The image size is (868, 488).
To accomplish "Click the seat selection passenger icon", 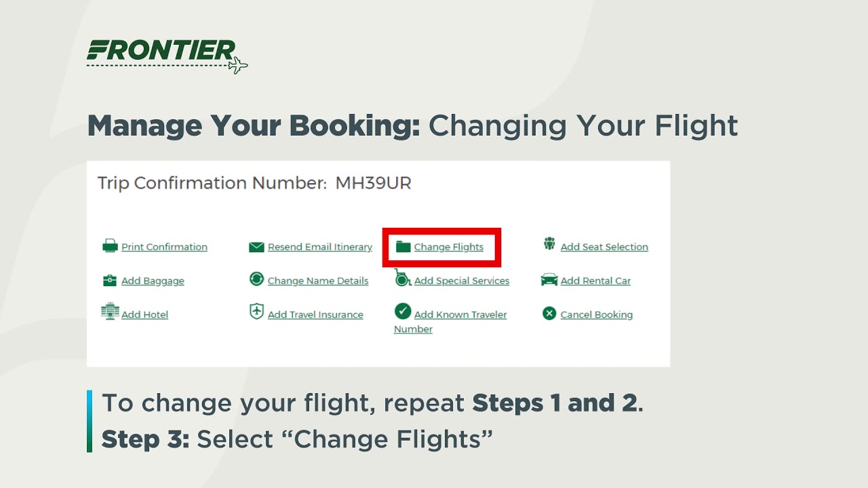I will (x=549, y=244).
